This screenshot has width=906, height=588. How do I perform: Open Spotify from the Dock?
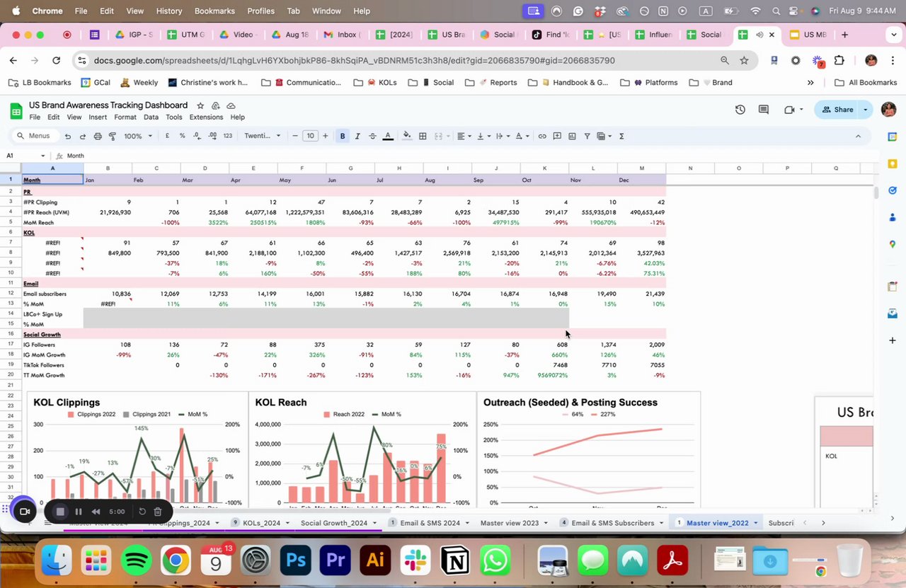coord(137,561)
